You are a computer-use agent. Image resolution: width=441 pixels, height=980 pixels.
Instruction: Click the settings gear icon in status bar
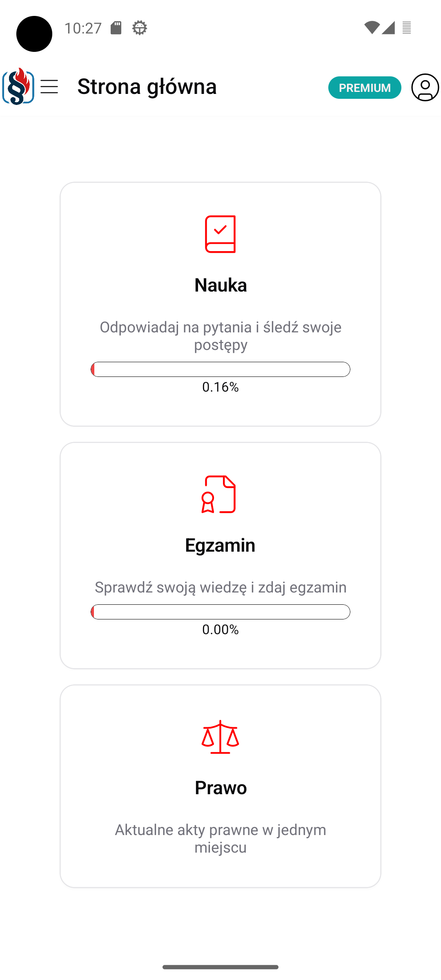140,28
